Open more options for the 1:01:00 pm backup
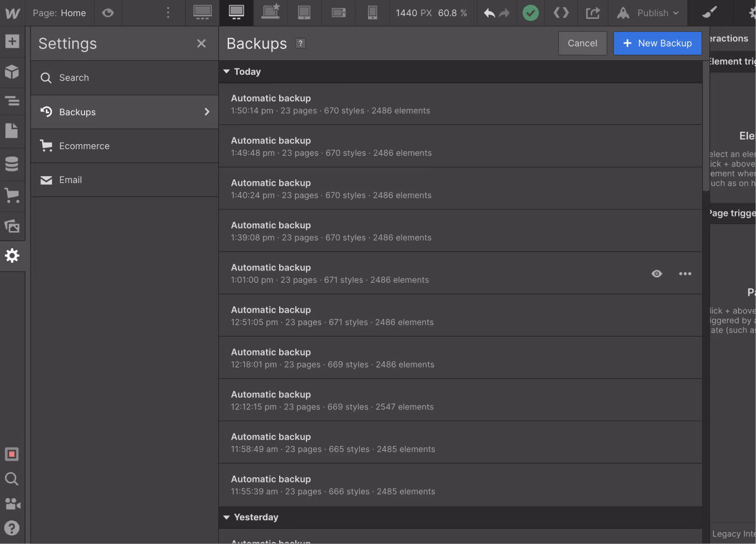Image resolution: width=756 pixels, height=544 pixels. [684, 274]
